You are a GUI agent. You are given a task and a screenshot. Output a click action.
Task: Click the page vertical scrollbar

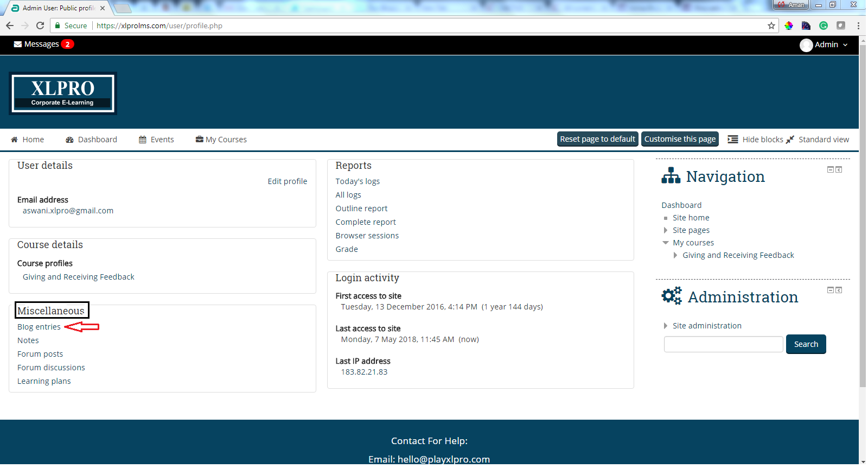[863, 217]
